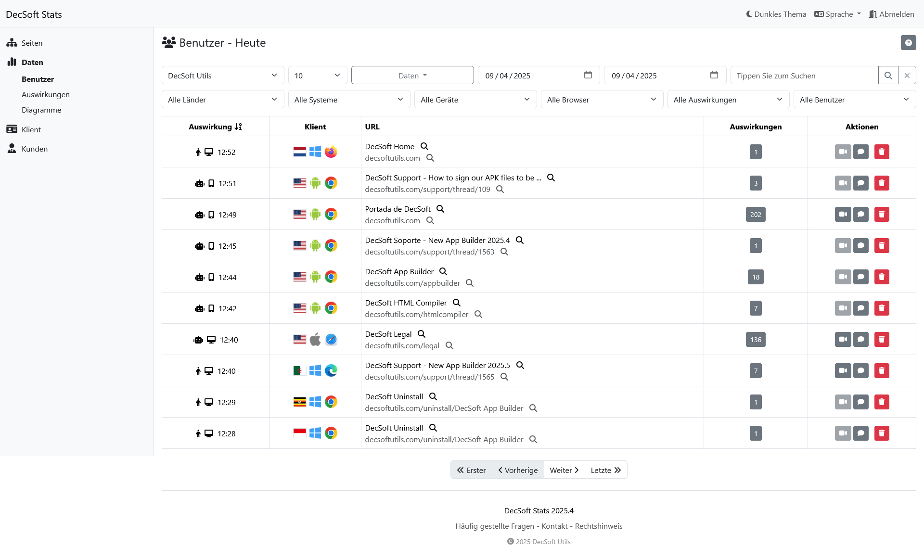
Task: Open the help question mark icon
Action: (909, 42)
